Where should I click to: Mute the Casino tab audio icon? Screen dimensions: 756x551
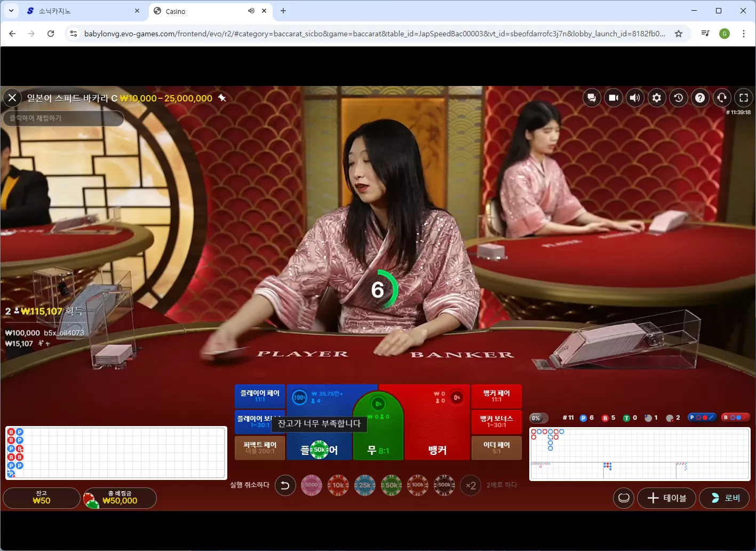coord(251,11)
